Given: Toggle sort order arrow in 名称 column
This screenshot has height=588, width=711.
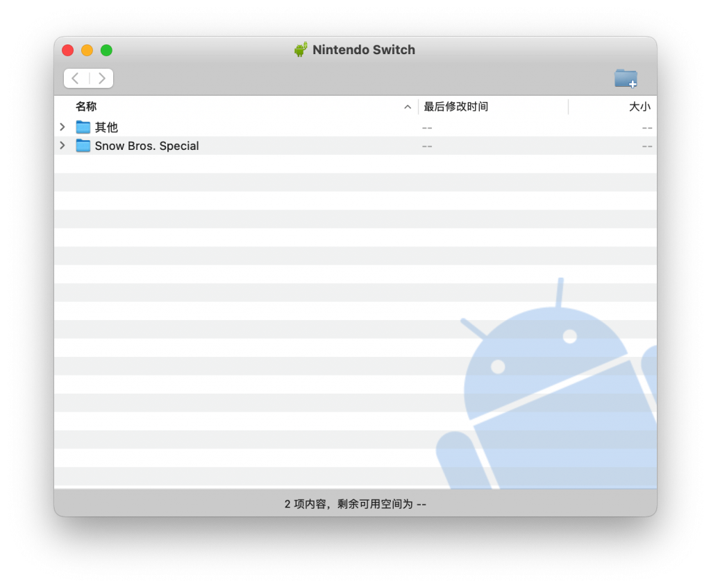Looking at the screenshot, I should coord(408,107).
